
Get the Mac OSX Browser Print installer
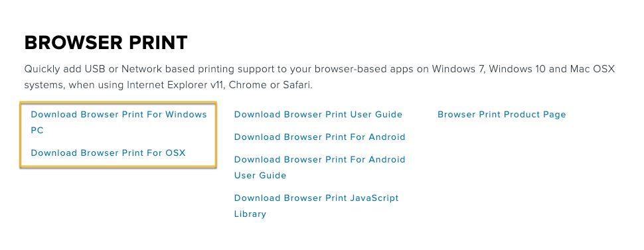tap(108, 153)
